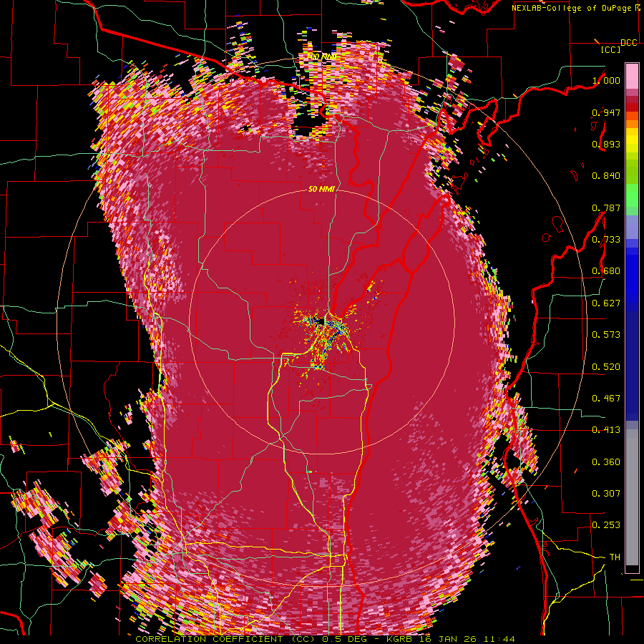Click the pink top segment of color bar
Viewport: 644px width, 644px height.
pyautogui.click(x=632, y=77)
